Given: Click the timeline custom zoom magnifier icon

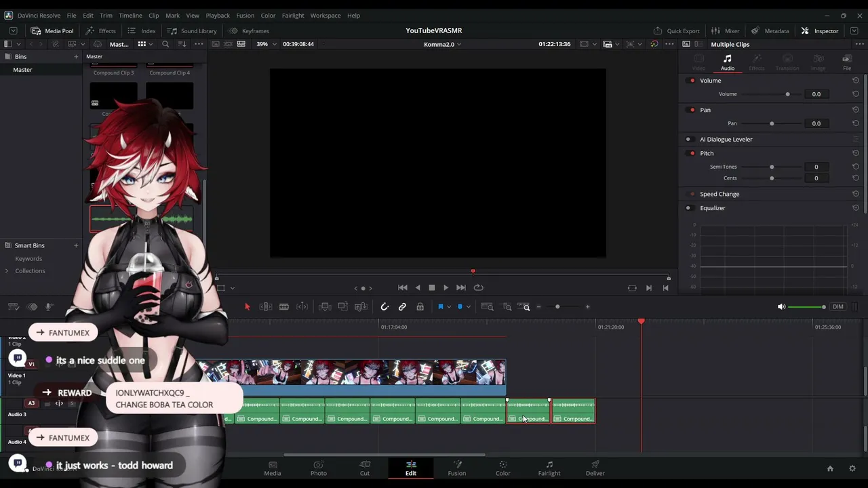Looking at the screenshot, I should [x=526, y=307].
